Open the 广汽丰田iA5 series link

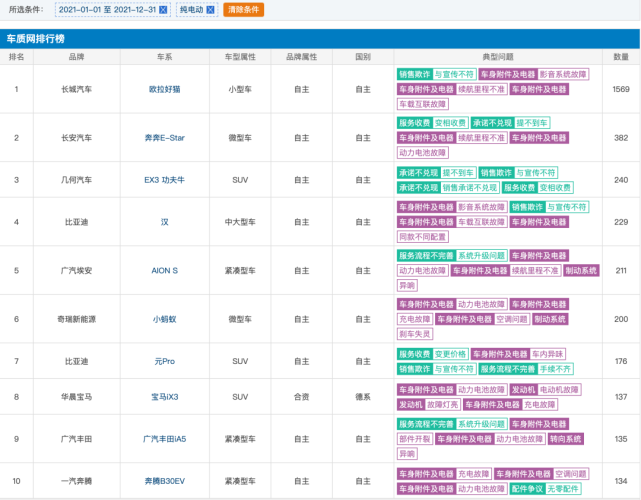[165, 438]
